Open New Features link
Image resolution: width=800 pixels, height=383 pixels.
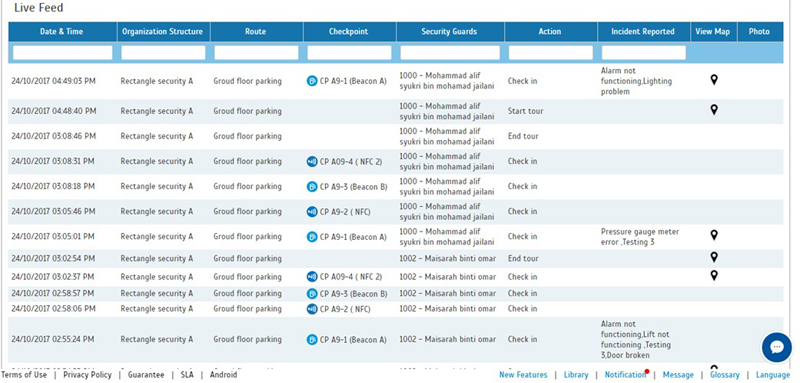[x=523, y=375]
